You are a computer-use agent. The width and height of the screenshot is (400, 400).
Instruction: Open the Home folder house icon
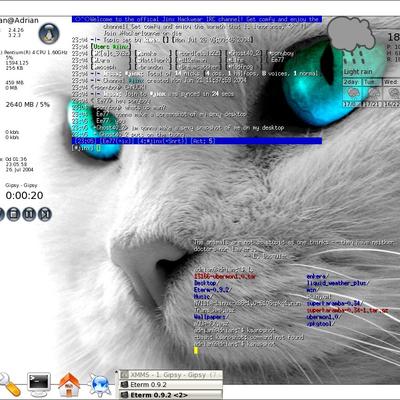tap(69, 385)
